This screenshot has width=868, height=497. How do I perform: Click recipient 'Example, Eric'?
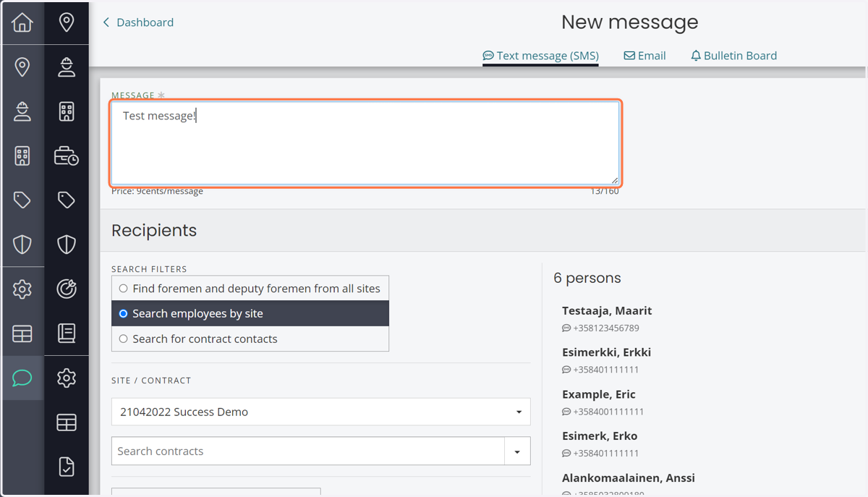pyautogui.click(x=599, y=394)
